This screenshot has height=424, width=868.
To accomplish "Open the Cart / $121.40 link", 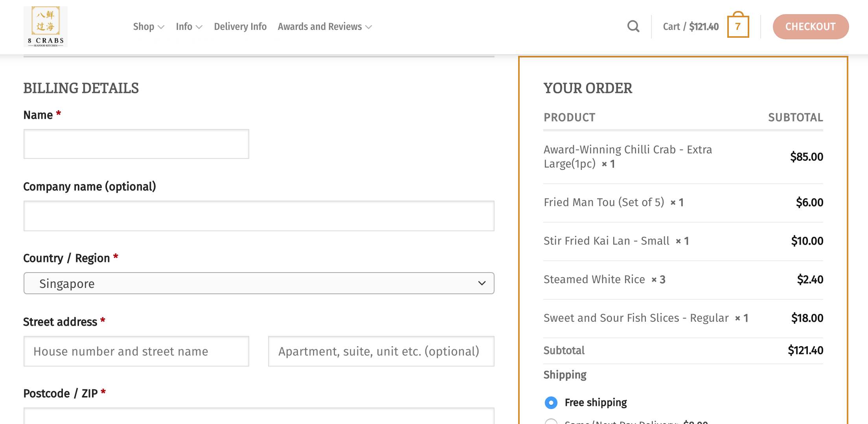I will (x=690, y=26).
